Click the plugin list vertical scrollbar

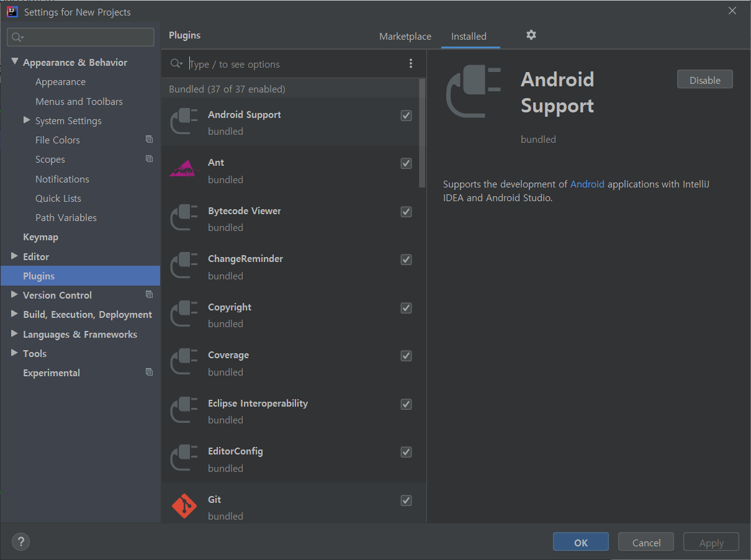(423, 133)
